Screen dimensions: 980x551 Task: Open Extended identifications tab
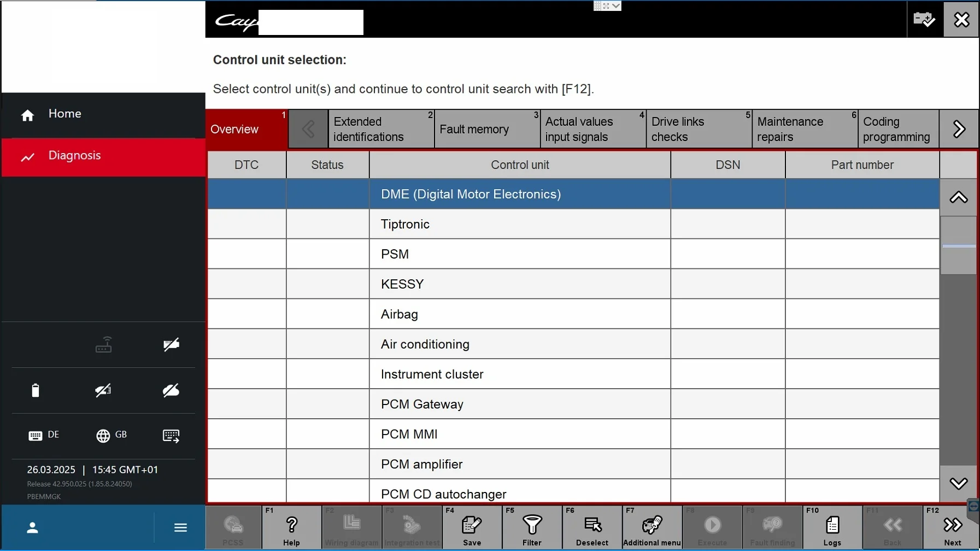(x=381, y=129)
